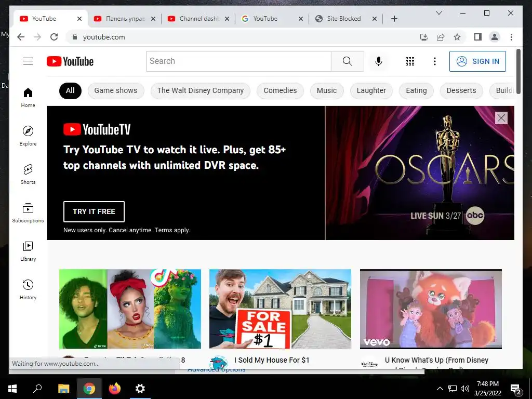Open Firefox from the taskbar

click(115, 389)
